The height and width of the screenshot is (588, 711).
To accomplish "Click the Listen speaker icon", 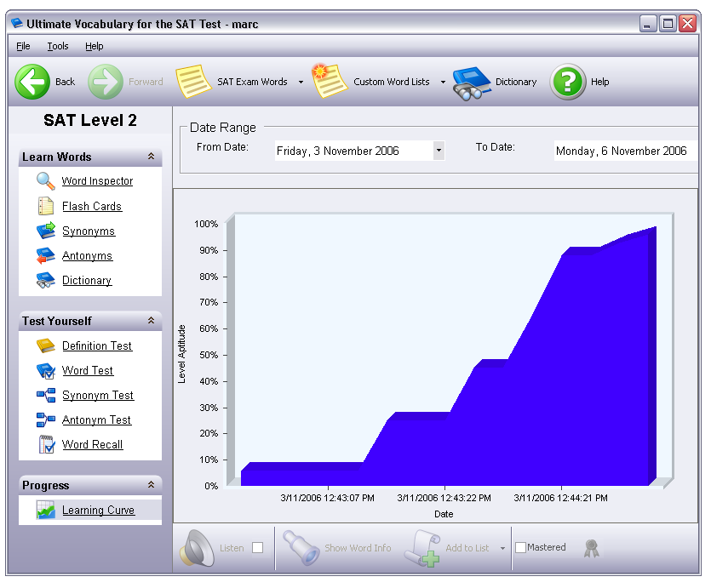I will point(198,548).
